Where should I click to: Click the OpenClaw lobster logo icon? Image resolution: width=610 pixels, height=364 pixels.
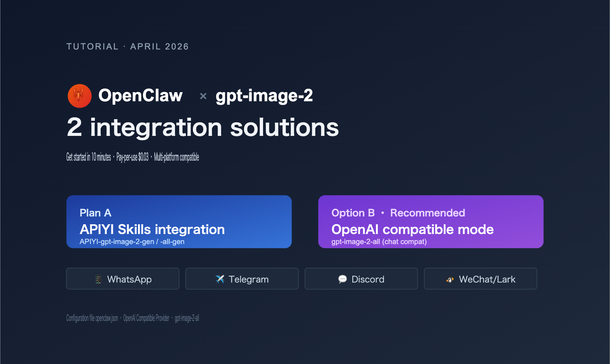(79, 96)
